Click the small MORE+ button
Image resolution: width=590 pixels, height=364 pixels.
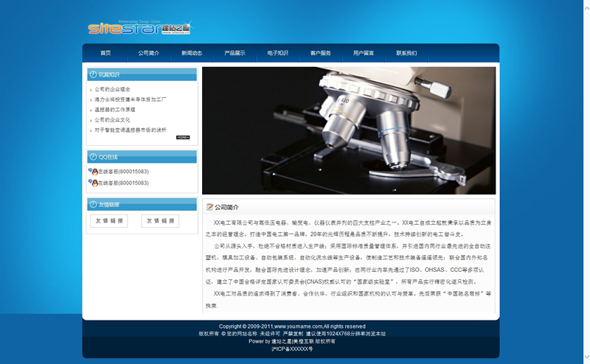(183, 137)
